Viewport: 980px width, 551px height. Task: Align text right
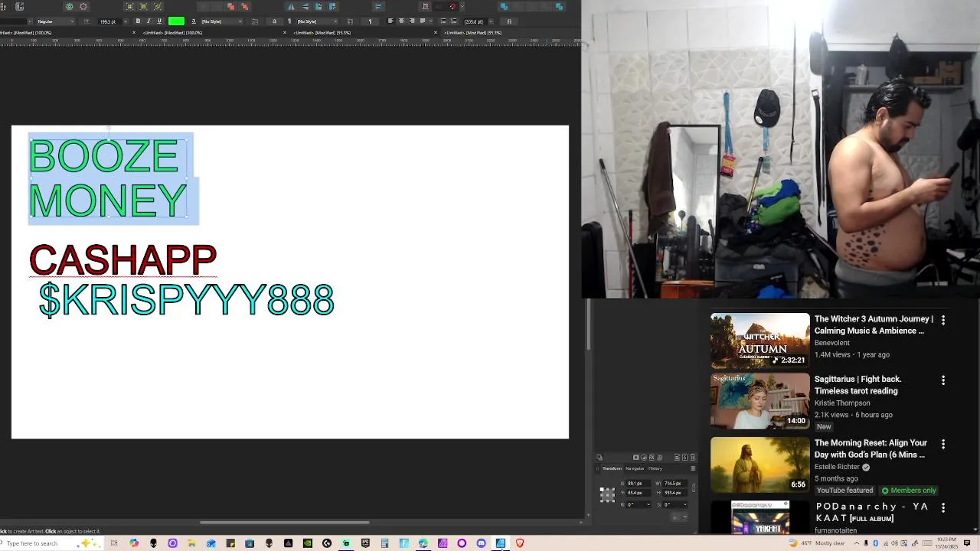point(412,21)
